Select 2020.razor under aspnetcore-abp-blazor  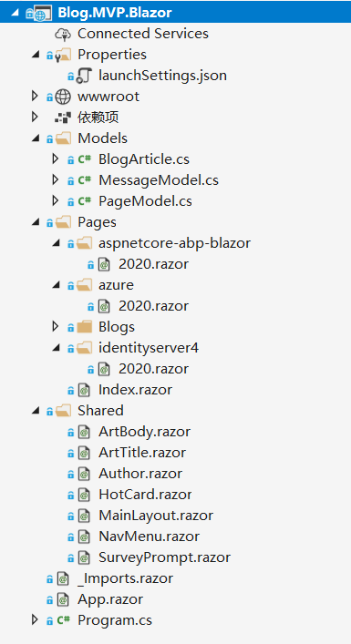(x=154, y=264)
